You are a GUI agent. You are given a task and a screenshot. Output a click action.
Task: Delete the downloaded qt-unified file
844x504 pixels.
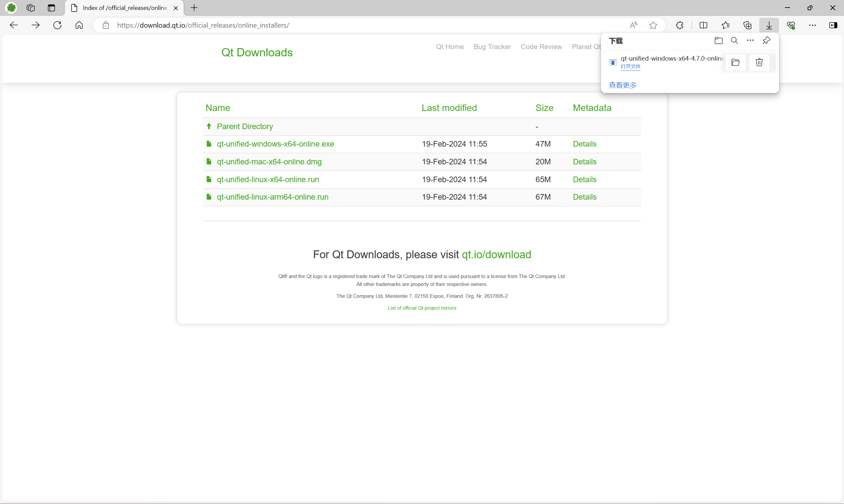coord(759,62)
